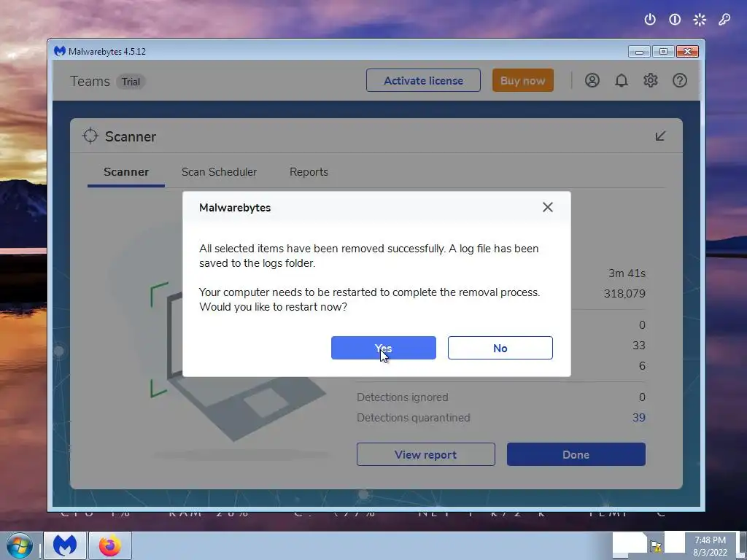This screenshot has width=747, height=560.
Task: Collapse the Scanner panel with arrow icon
Action: (660, 136)
